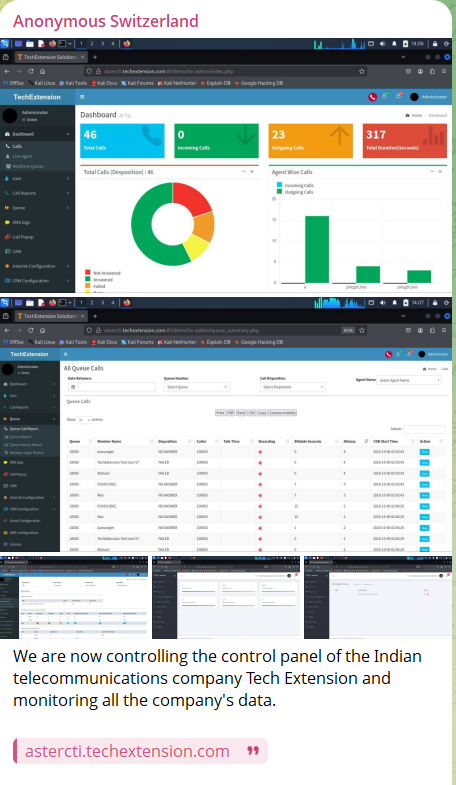
Task: Expand the Queue menu in upper screenshot sidebar
Action: 38,207
